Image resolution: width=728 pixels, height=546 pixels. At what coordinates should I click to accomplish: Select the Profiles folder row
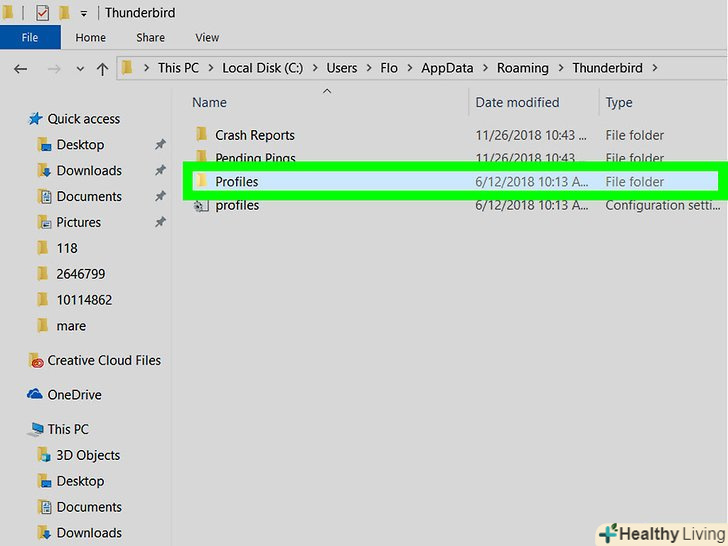455,182
